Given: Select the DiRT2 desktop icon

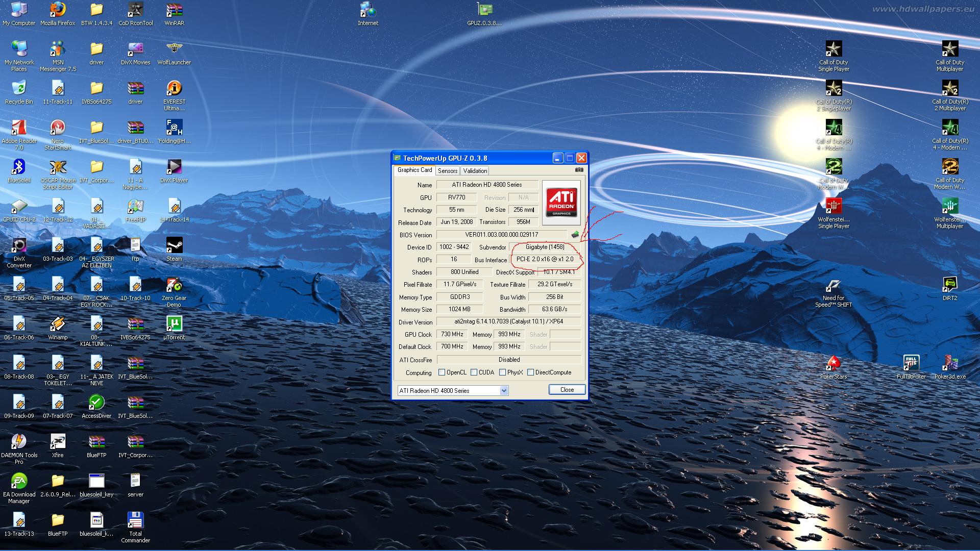Looking at the screenshot, I should (x=950, y=289).
